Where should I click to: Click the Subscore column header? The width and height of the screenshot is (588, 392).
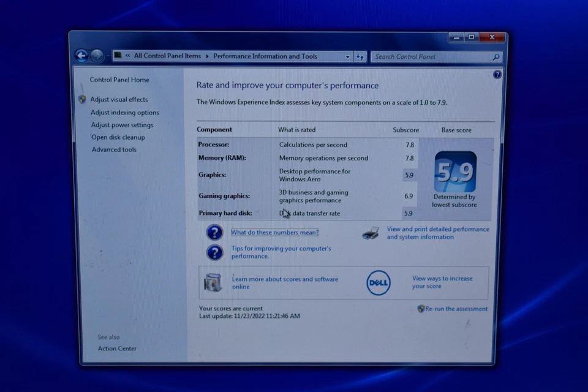(x=405, y=130)
